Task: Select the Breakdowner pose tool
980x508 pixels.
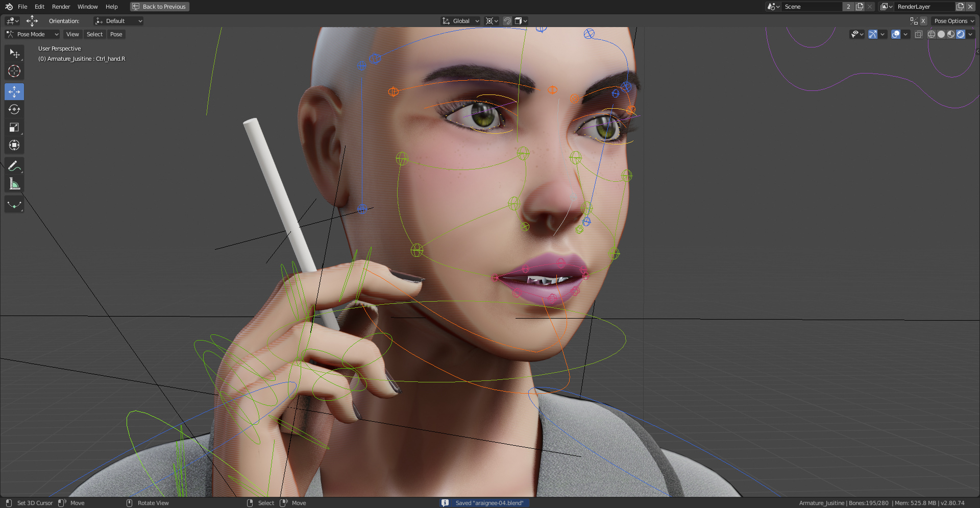Action: [14, 205]
